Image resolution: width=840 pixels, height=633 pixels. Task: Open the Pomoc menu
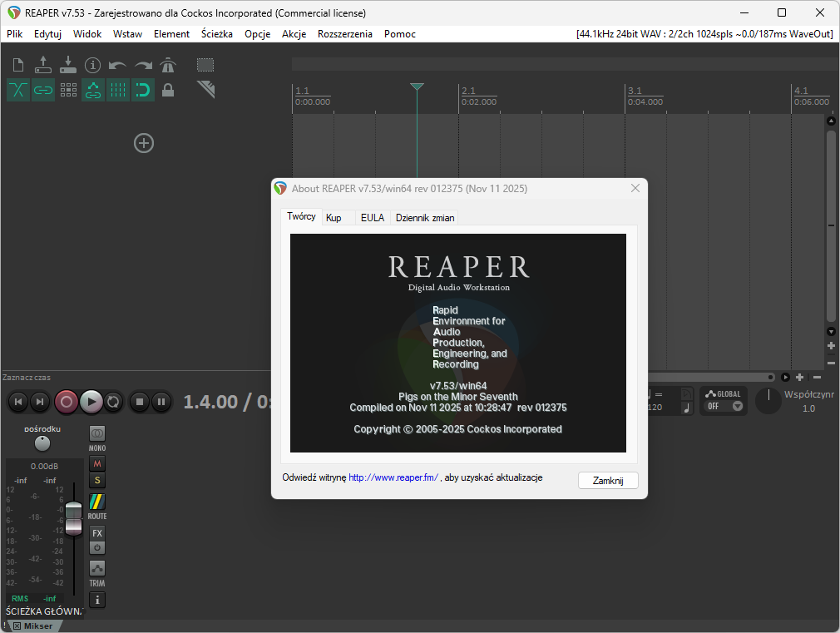[x=400, y=34]
